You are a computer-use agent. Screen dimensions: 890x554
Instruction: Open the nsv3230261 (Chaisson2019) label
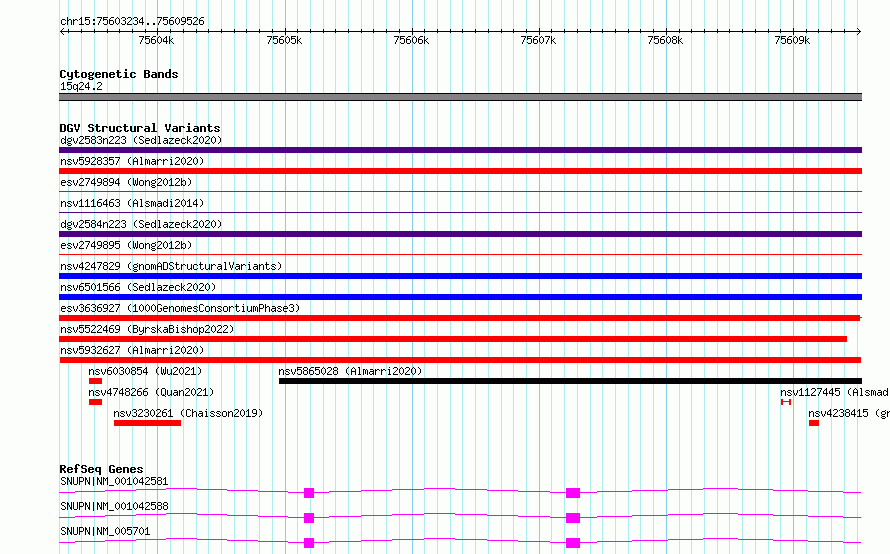coord(188,413)
